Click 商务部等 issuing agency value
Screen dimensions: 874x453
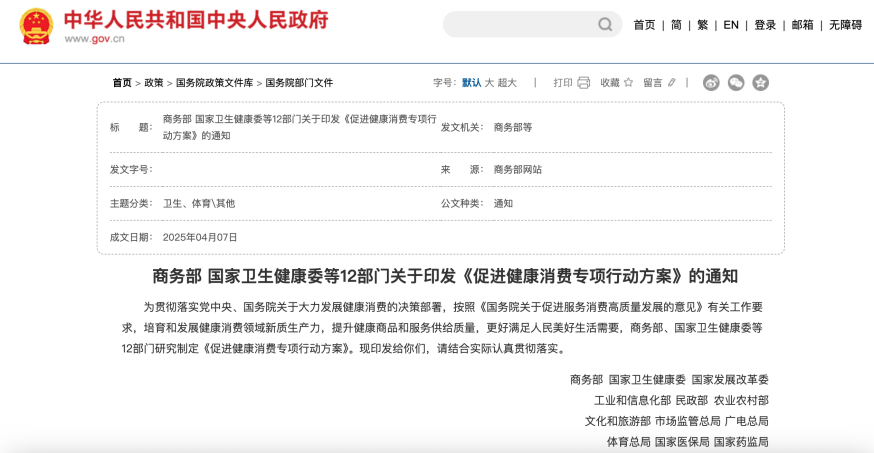[513, 128]
